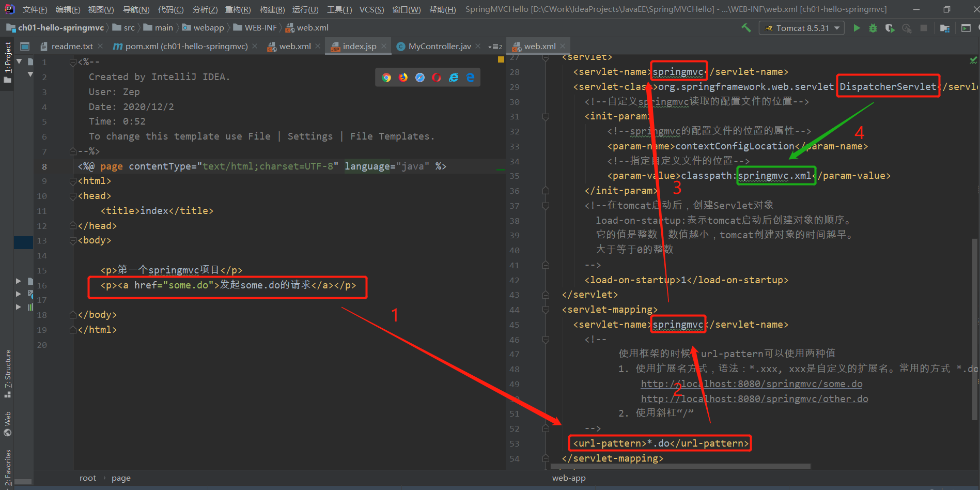The height and width of the screenshot is (490, 980).
Task: Open index.jsp preview in Firefox
Action: (403, 78)
